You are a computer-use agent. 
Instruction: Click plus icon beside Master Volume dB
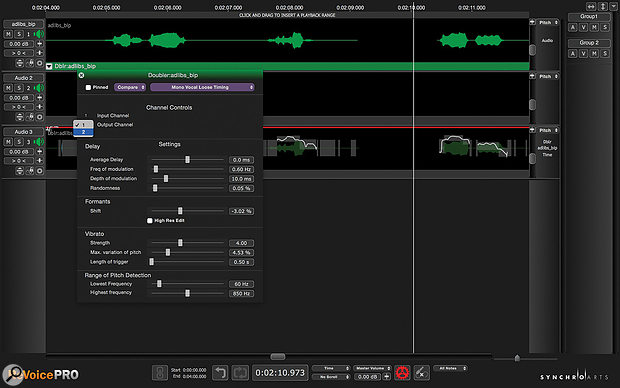pos(387,377)
